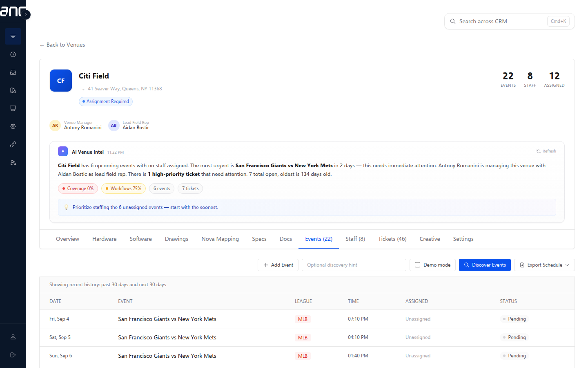The width and height of the screenshot is (588, 368).
Task: Click the EVENT column header
Action: (125, 301)
